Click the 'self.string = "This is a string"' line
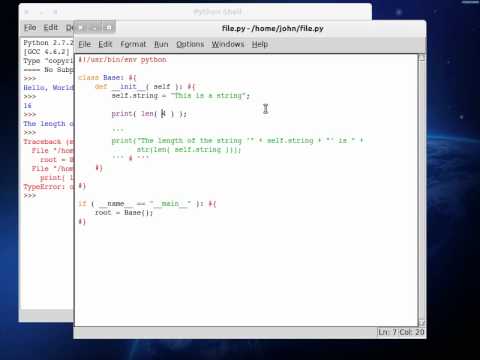Image resolution: width=480 pixels, height=360 pixels. pos(180,96)
